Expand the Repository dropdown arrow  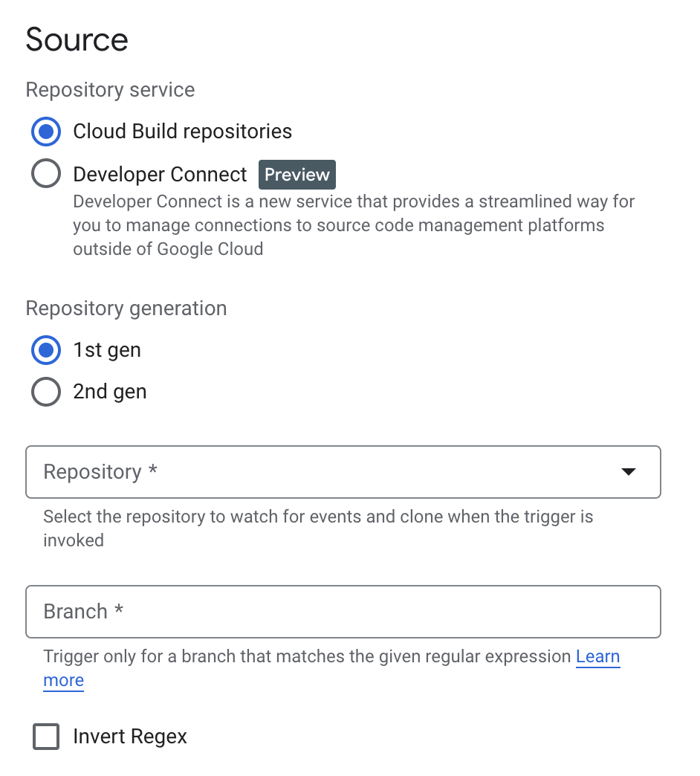[x=628, y=472]
